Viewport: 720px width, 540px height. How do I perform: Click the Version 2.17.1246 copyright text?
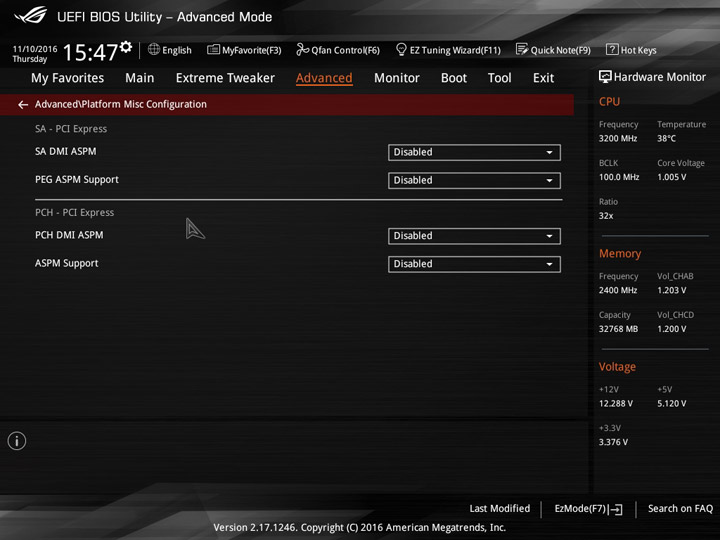tap(360, 528)
